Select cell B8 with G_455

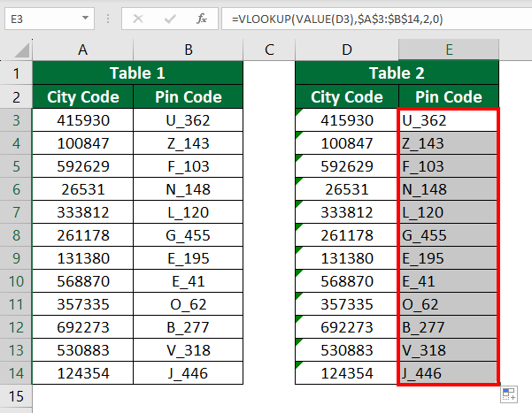[189, 235]
